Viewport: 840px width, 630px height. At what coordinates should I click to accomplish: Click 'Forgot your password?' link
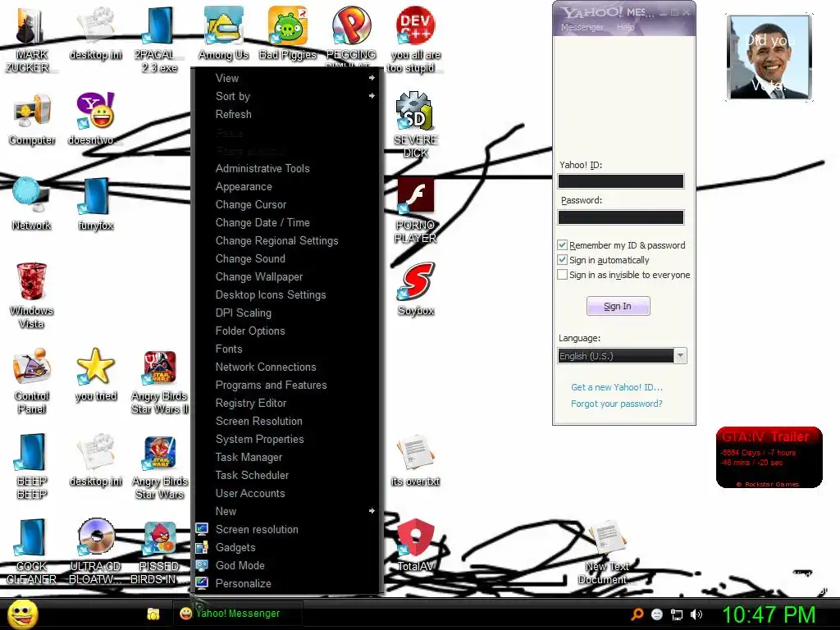616,404
